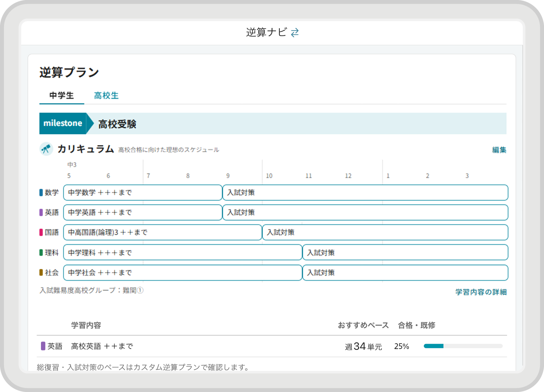Click the milestone banner label

[63, 123]
